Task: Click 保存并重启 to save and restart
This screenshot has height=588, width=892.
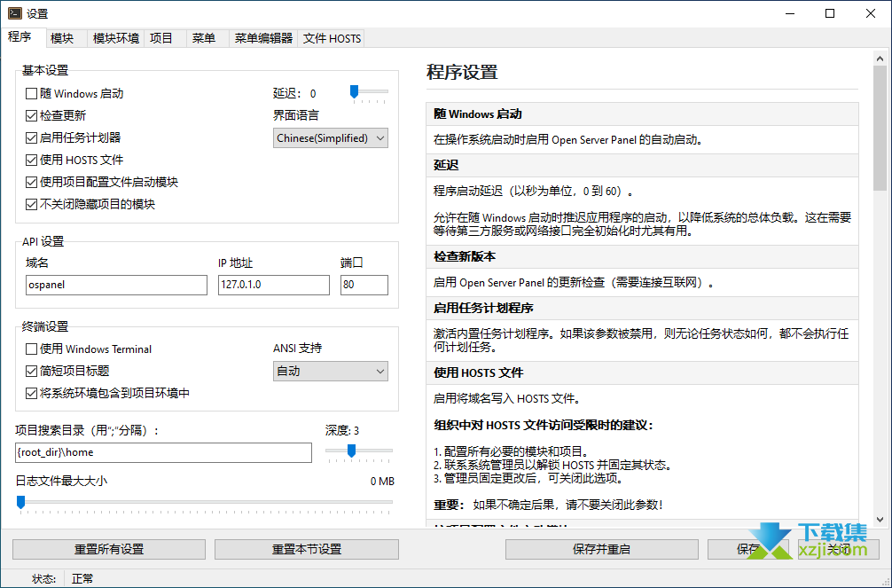Action: tap(601, 549)
